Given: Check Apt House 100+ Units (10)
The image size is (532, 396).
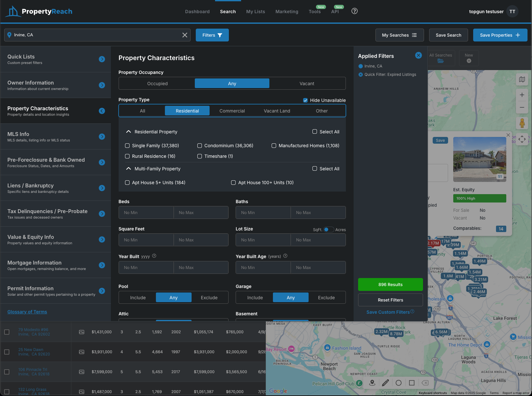Looking at the screenshot, I should coord(233,183).
